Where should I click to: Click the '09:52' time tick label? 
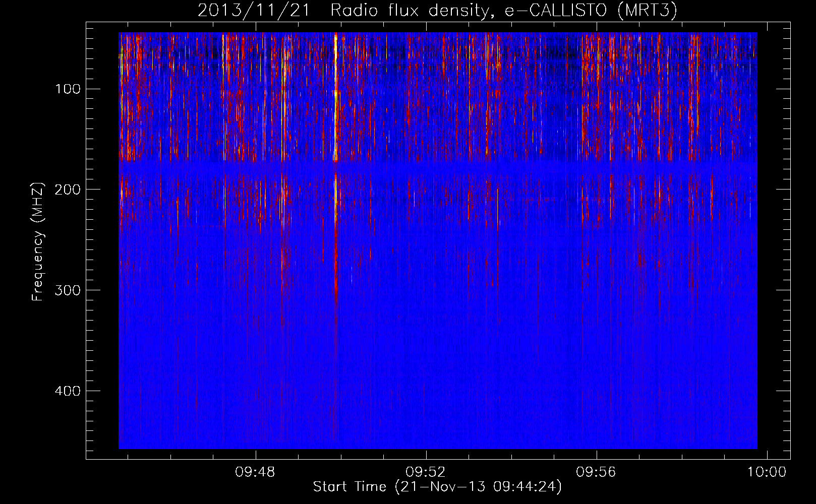click(x=426, y=472)
